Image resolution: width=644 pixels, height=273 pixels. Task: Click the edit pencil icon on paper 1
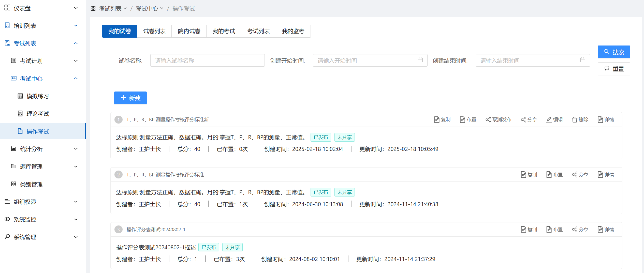click(549, 119)
